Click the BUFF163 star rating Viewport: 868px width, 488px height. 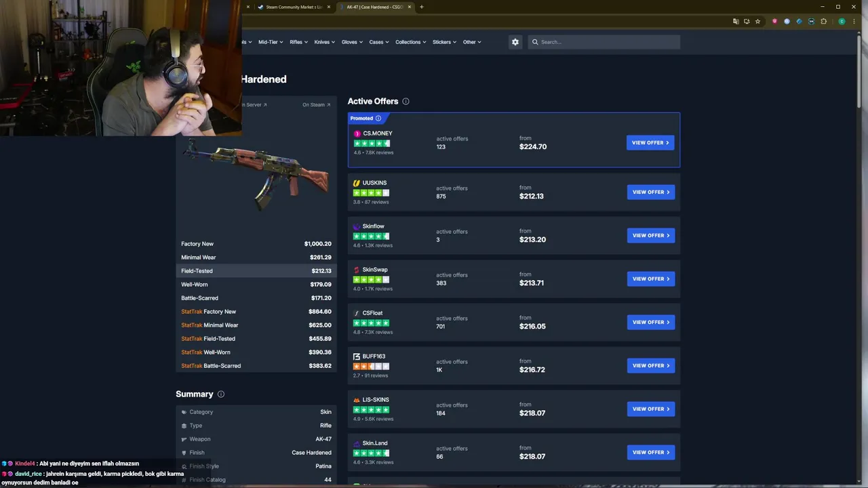pos(371,367)
